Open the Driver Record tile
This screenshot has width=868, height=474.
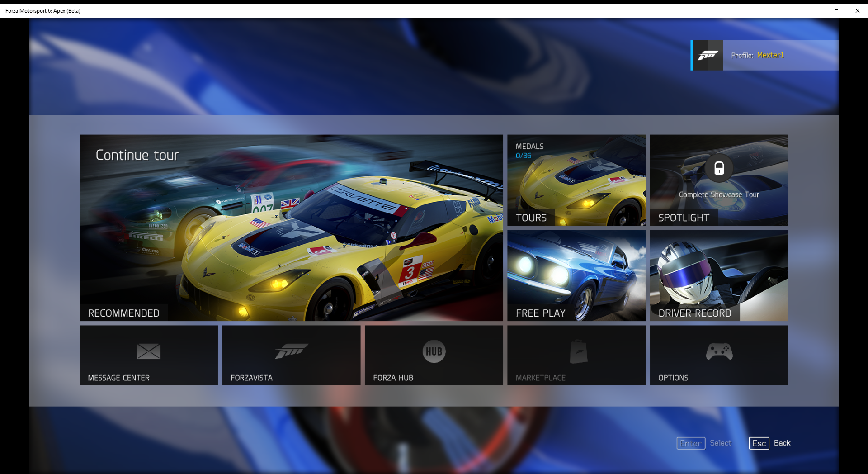pos(719,275)
